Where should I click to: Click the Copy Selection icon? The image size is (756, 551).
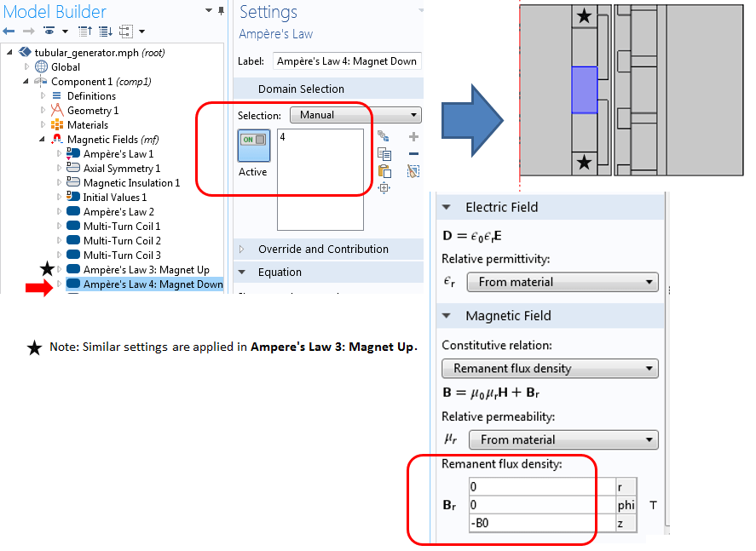[384, 153]
